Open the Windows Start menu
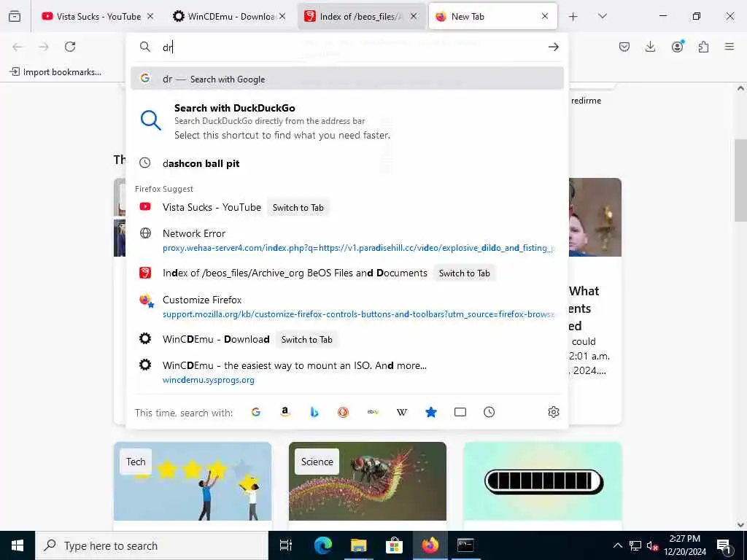The height and width of the screenshot is (560, 747). coord(18,545)
